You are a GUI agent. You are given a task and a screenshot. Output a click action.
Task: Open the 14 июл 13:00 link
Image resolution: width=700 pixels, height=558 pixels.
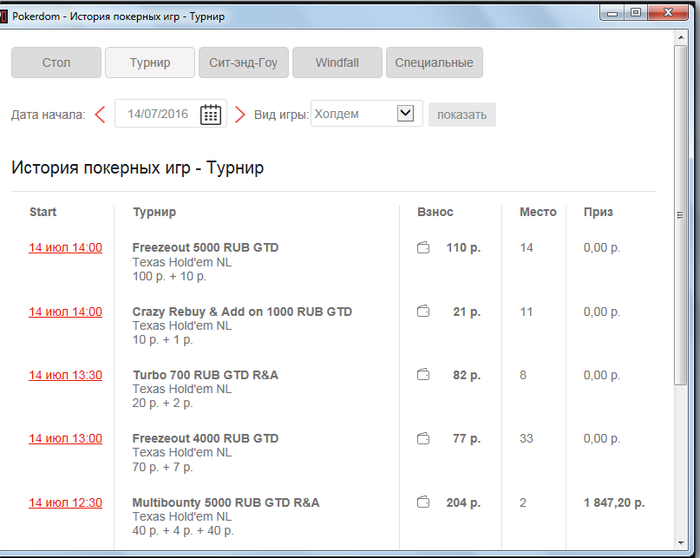pos(66,439)
